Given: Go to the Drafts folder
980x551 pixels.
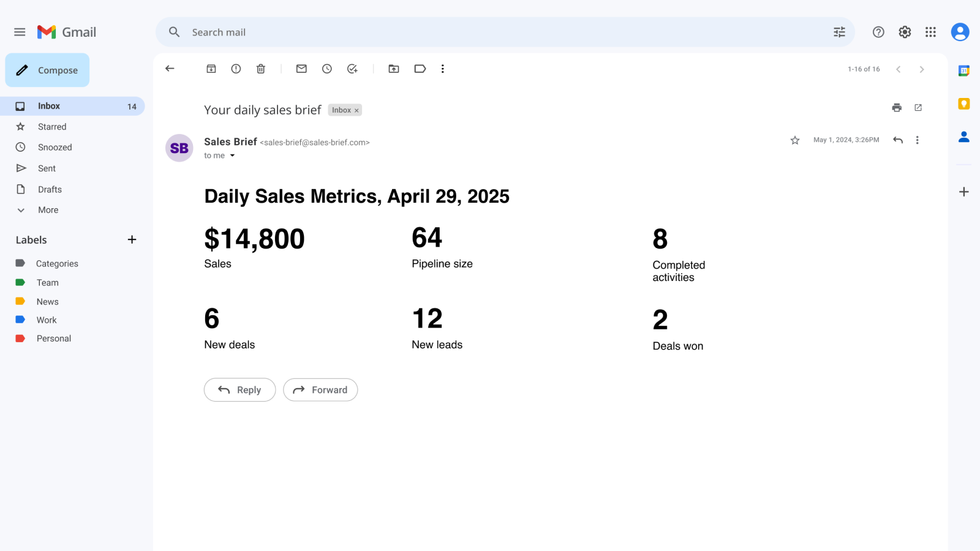Looking at the screenshot, I should click(x=50, y=190).
